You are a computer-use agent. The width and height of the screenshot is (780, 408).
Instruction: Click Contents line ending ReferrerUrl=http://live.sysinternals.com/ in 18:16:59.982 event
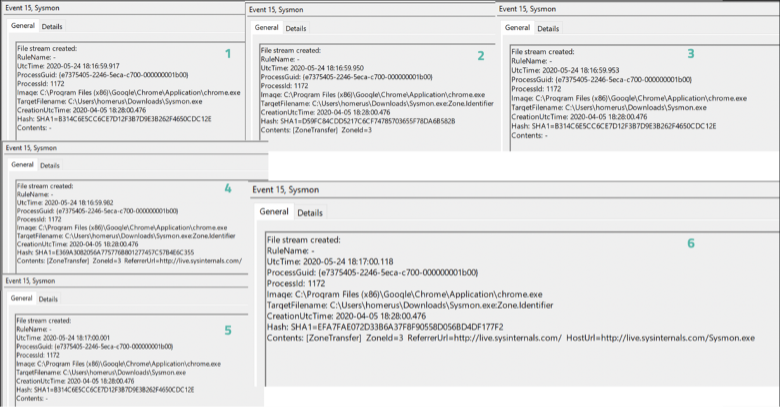[x=129, y=261]
